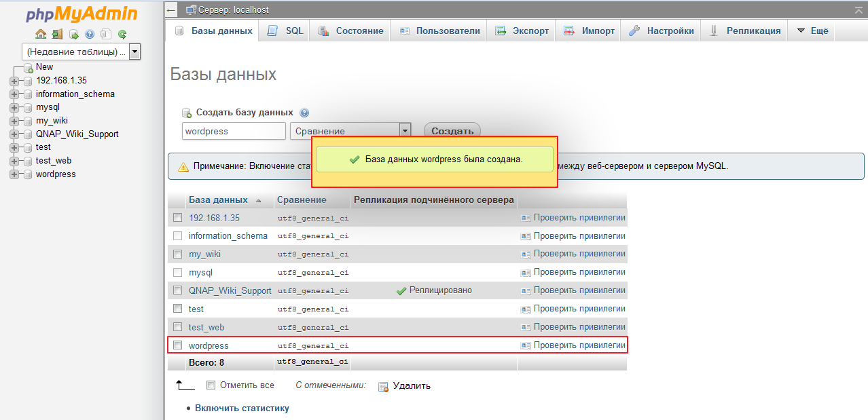
Task: Select the Базы данных tab
Action: click(x=213, y=31)
